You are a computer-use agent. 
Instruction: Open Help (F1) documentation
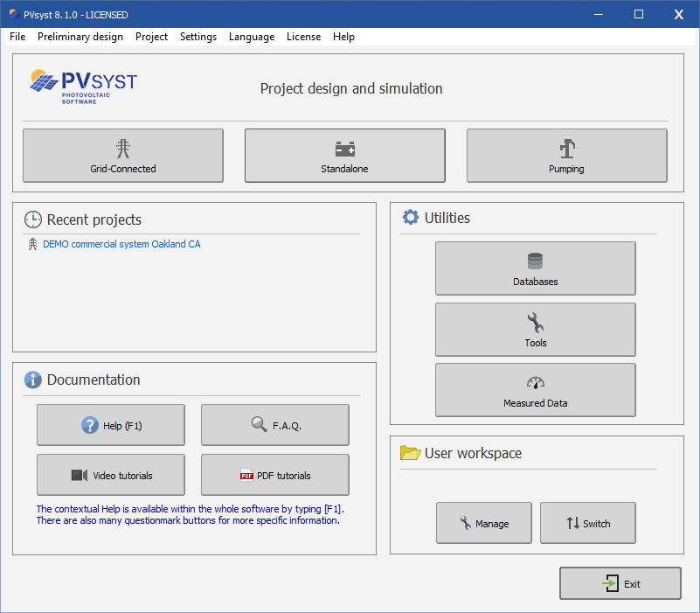(x=111, y=425)
